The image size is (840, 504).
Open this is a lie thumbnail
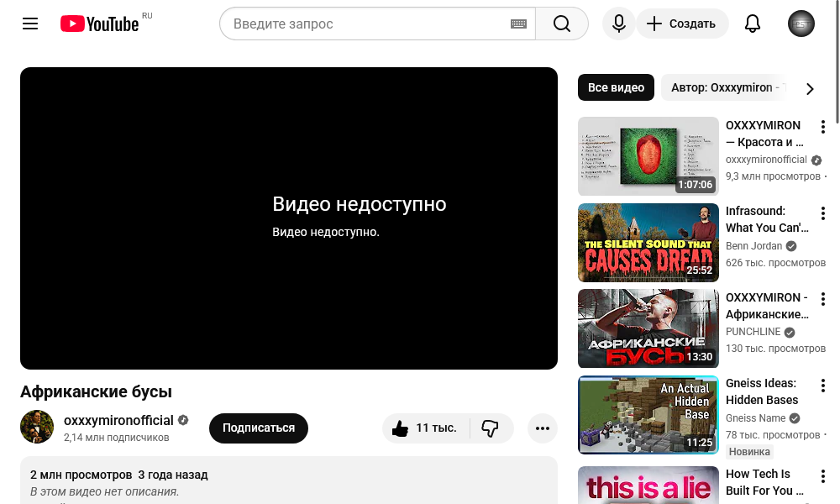[648, 486]
